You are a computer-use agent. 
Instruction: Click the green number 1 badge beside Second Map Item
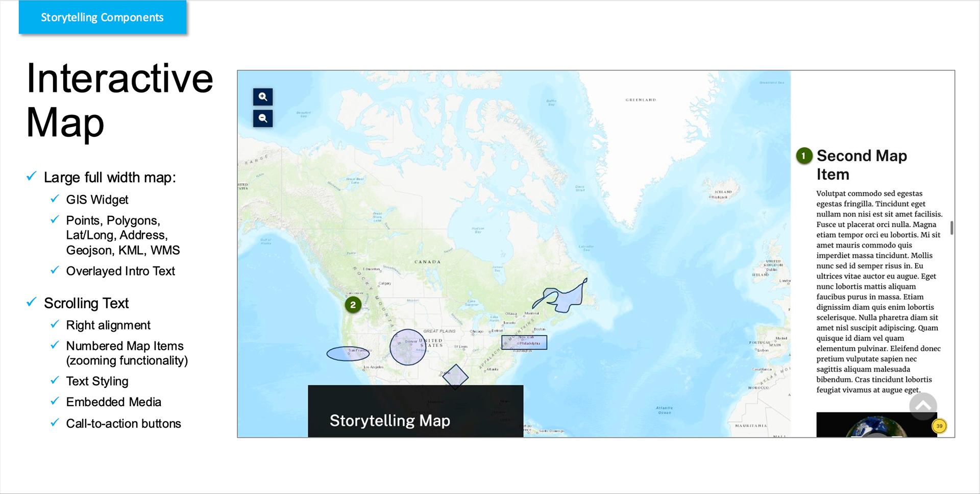coord(804,156)
